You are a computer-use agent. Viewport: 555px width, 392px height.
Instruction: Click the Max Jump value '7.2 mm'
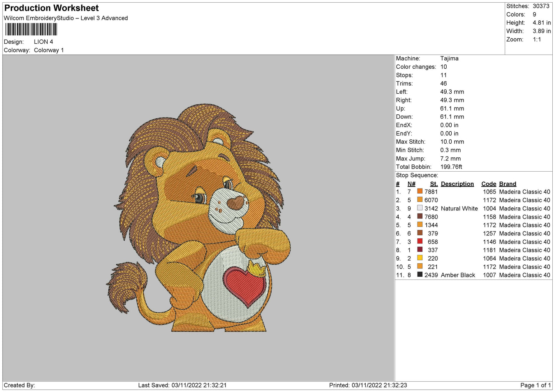[x=451, y=159]
